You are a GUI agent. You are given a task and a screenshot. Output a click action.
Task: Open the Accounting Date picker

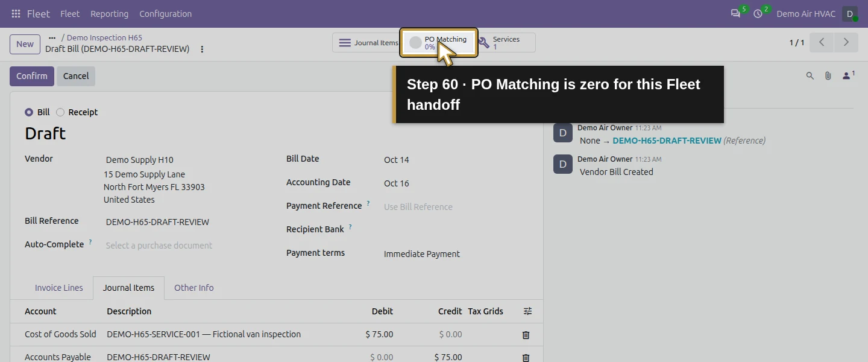tap(455, 183)
